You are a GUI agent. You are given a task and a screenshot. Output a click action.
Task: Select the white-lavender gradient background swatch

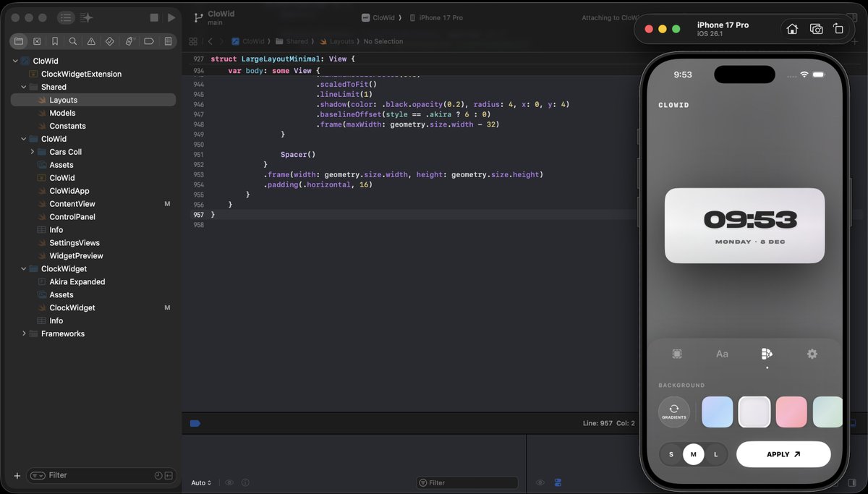point(754,412)
